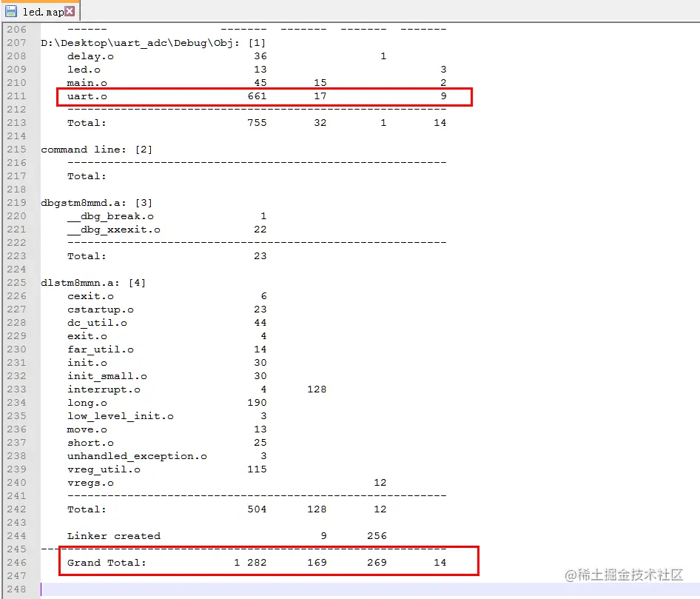Click the led.o entry
This screenshot has width=700, height=599.
click(x=84, y=70)
